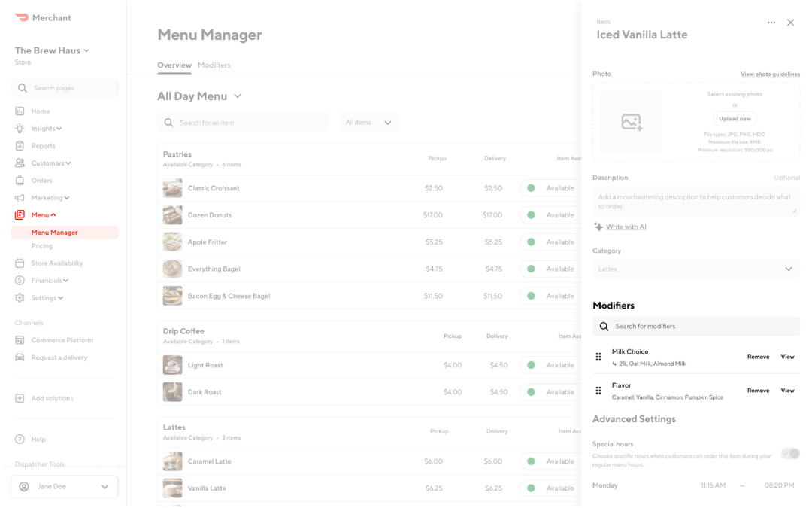Image resolution: width=812 pixels, height=508 pixels.
Task: Toggle Classic Croissant availability
Action: click(550, 188)
